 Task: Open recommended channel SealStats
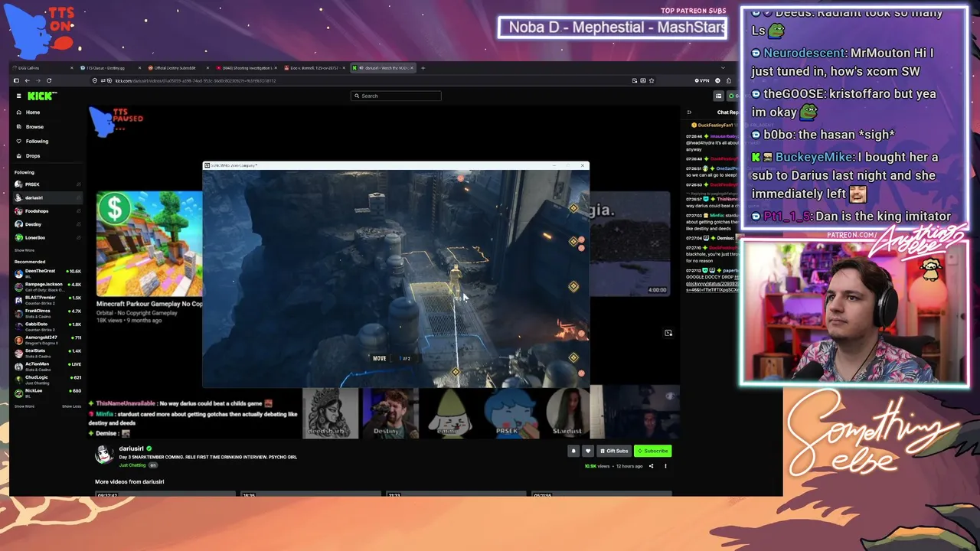coord(47,352)
